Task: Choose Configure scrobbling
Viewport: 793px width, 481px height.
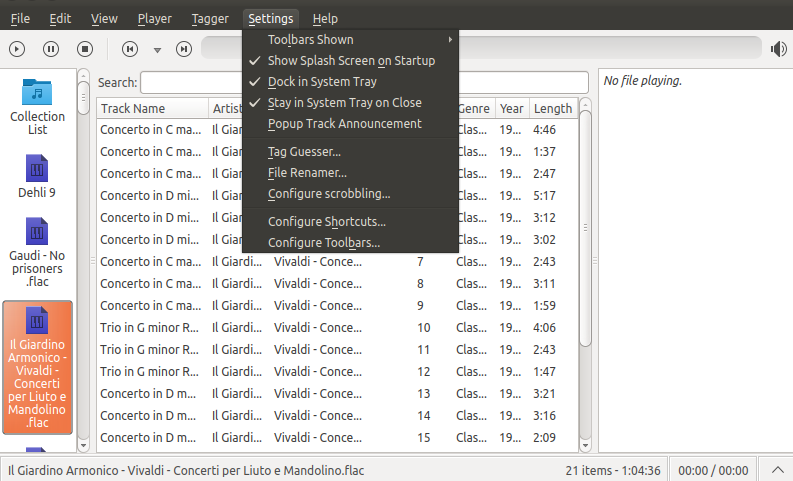Action: pos(350,194)
